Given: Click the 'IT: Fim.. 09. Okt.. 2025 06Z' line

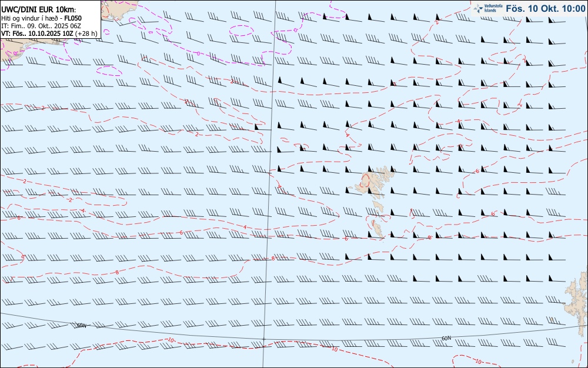Looking at the screenshot, I should pos(41,26).
